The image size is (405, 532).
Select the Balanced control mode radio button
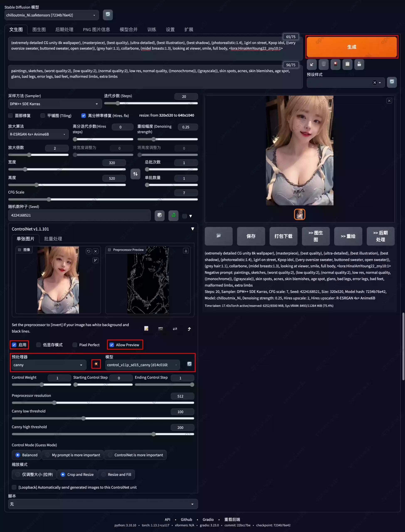click(17, 455)
